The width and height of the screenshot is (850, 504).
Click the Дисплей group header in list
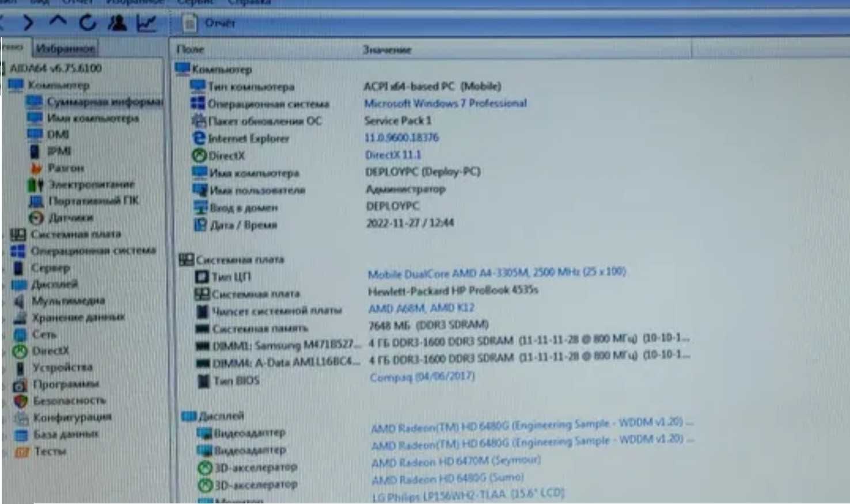pos(213,415)
